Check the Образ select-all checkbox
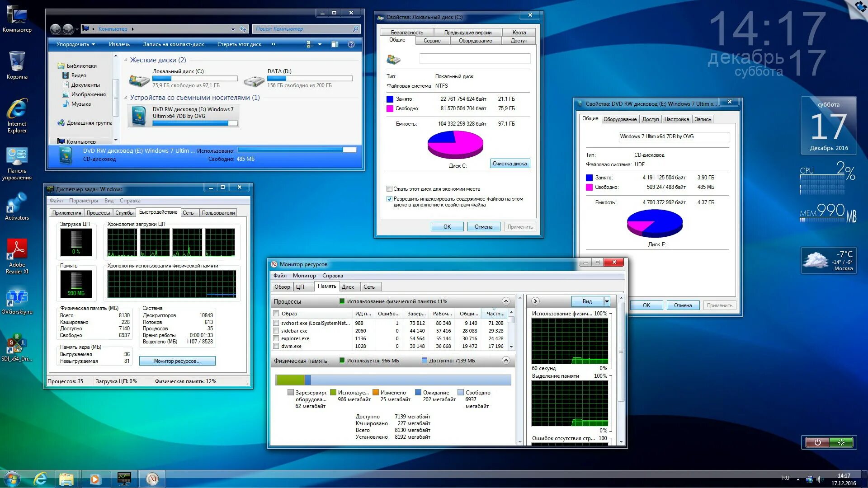This screenshot has height=488, width=868. (276, 314)
